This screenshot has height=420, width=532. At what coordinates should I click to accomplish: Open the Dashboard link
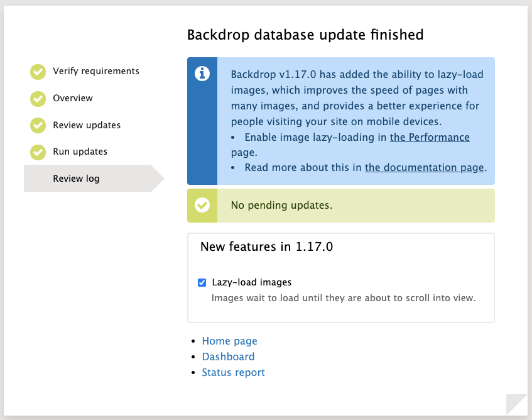(228, 356)
